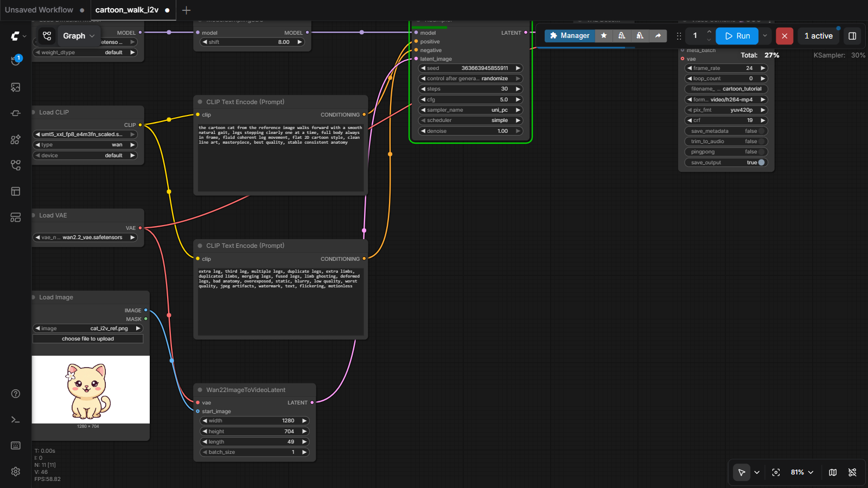
Task: Click the Run button
Action: click(737, 36)
